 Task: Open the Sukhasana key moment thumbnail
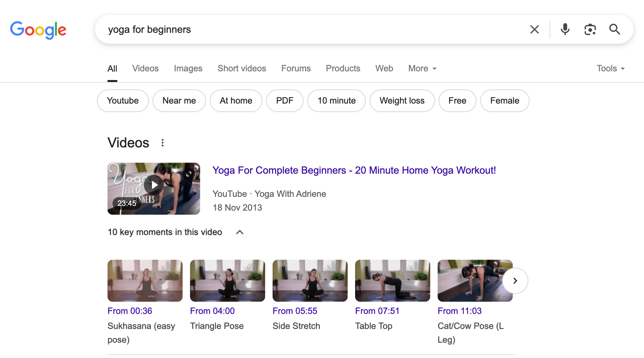click(145, 280)
